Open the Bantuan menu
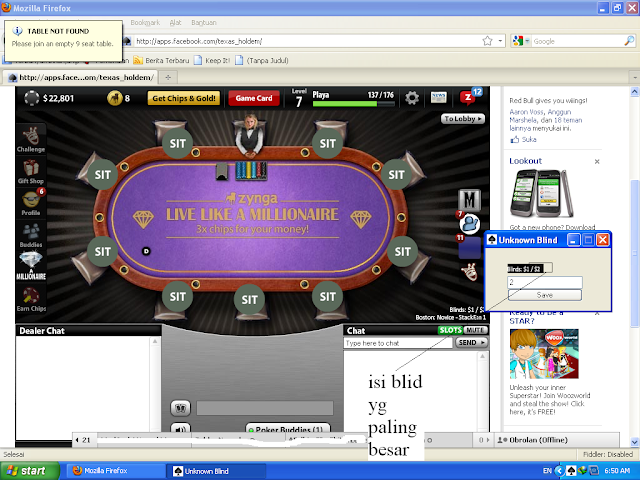This screenshot has width=640, height=480. click(x=204, y=22)
